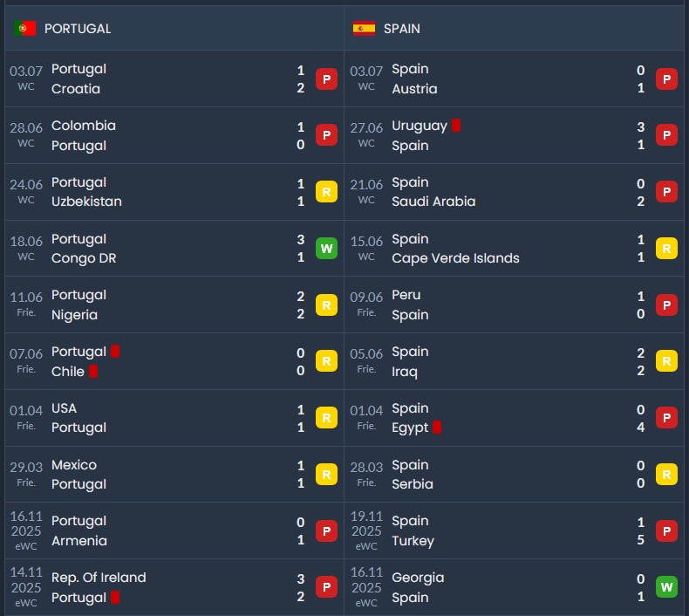
Task: Select the Mexico vs Portugal friendly
Action: (174, 475)
